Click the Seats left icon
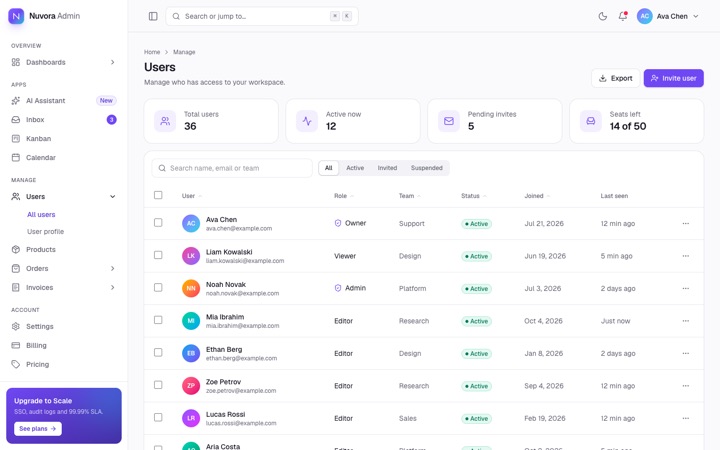The height and width of the screenshot is (450, 720). (x=591, y=121)
